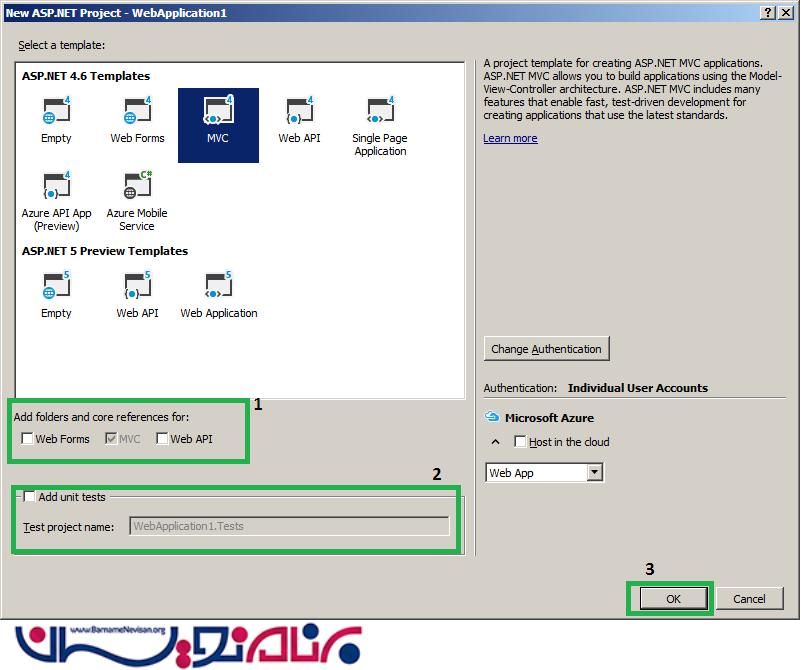Click the dialog help question mark button
801x670 pixels.
767,13
